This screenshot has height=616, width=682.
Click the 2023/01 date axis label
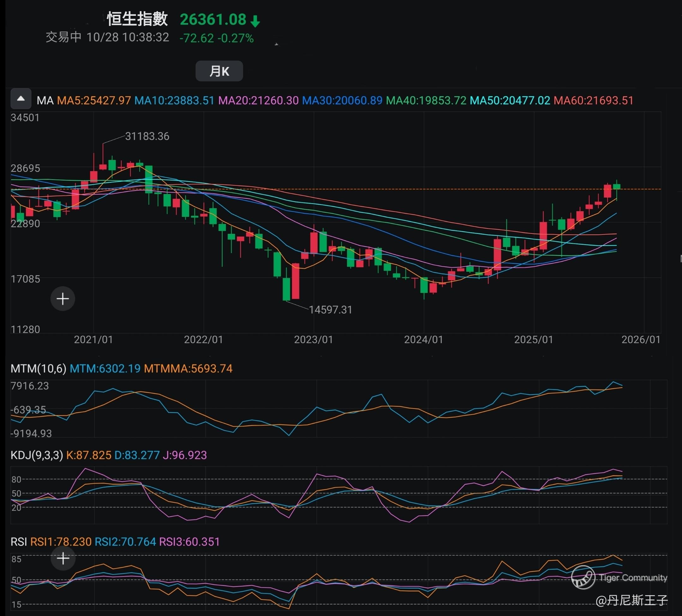[313, 340]
